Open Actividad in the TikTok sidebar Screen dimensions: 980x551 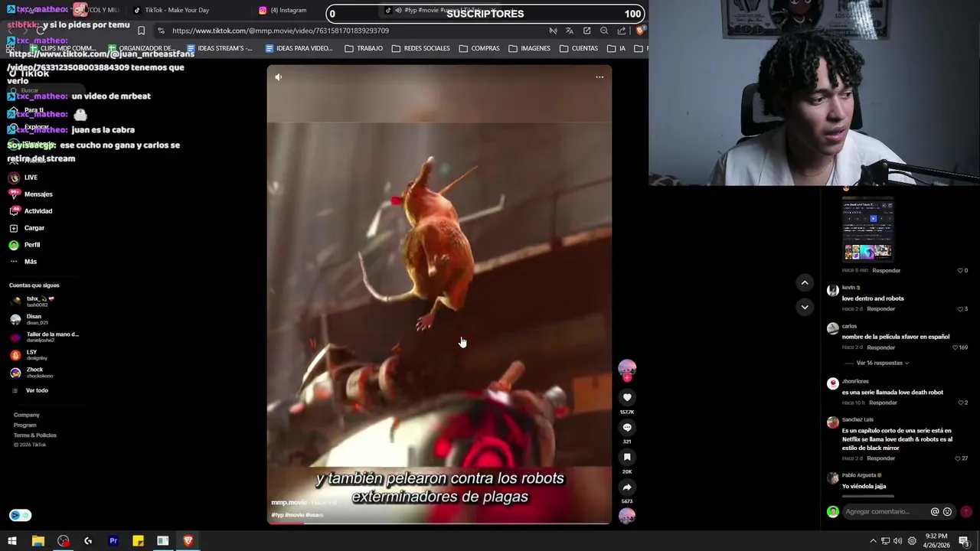(38, 211)
